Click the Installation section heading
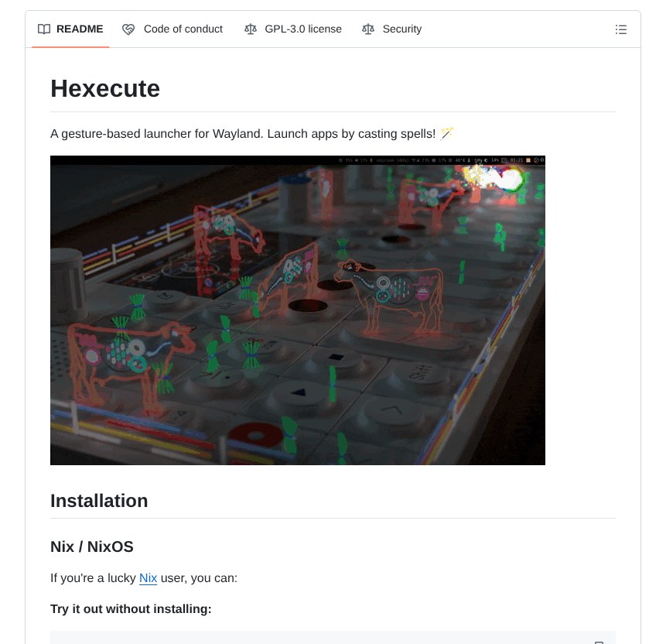Viewport: 649px width, 644px height. point(99,501)
